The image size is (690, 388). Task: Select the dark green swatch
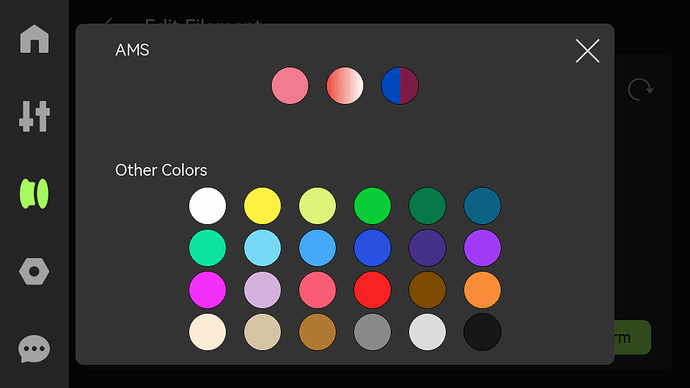pyautogui.click(x=427, y=206)
